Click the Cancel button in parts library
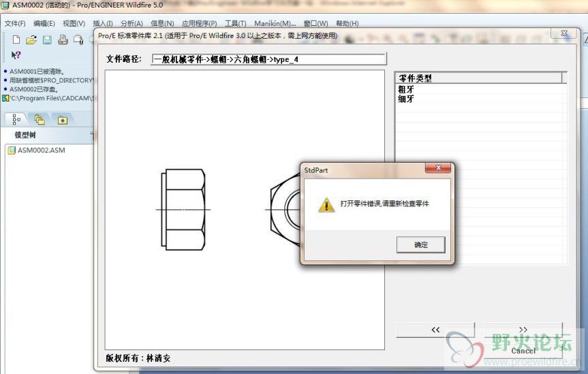Screen dimensions: 588x374 coord(523,351)
